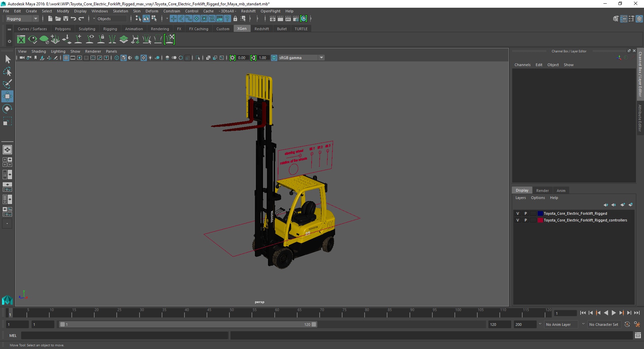Screen dimensions: 644x349
Task: Open the Redshift menu in the menu bar
Action: (248, 11)
